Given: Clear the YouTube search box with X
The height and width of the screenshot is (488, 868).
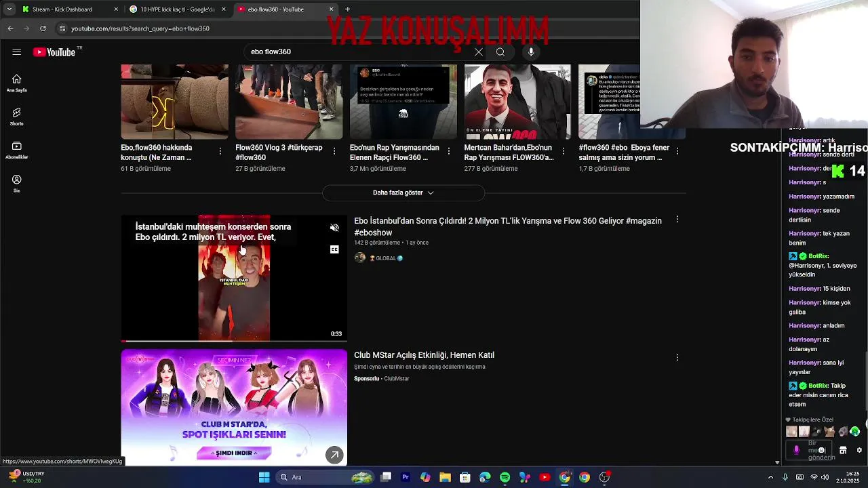Looking at the screenshot, I should tap(479, 52).
